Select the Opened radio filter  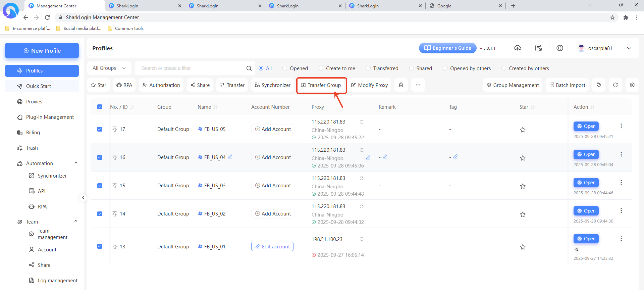pos(285,68)
